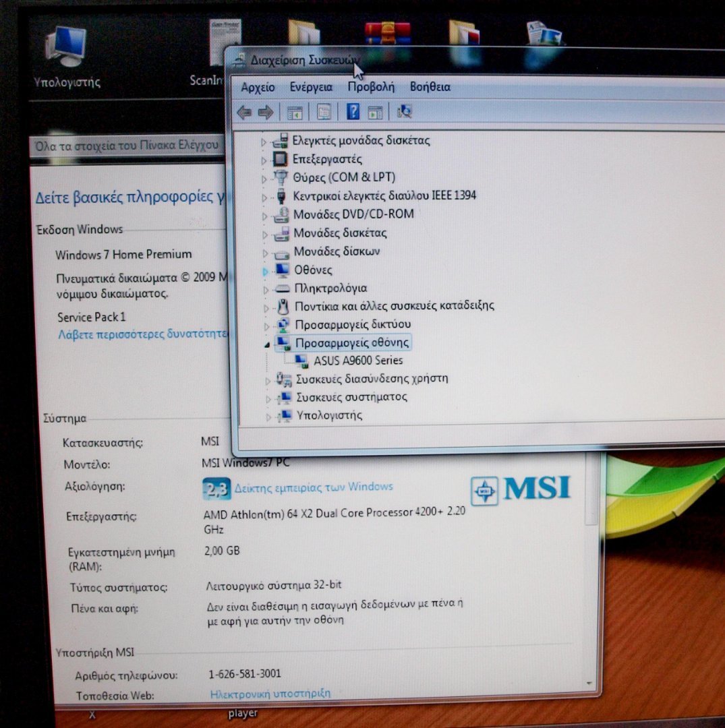
Task: Click the Μονάδες DVD/CD-ROM drive icon
Action: [x=281, y=214]
